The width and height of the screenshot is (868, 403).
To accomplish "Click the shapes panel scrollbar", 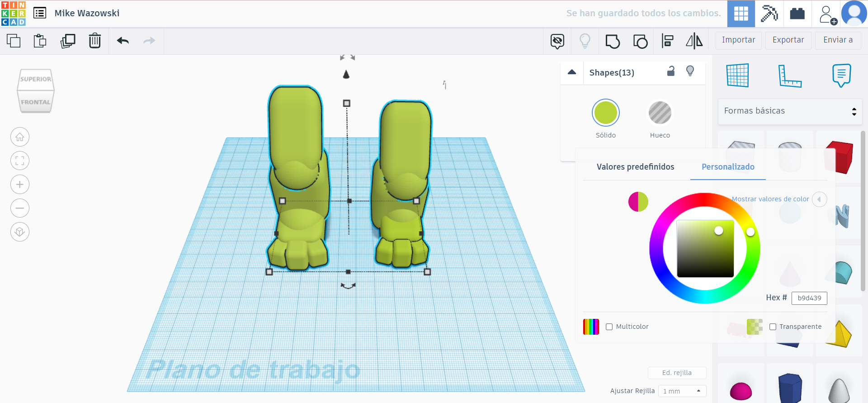I will pos(863,211).
